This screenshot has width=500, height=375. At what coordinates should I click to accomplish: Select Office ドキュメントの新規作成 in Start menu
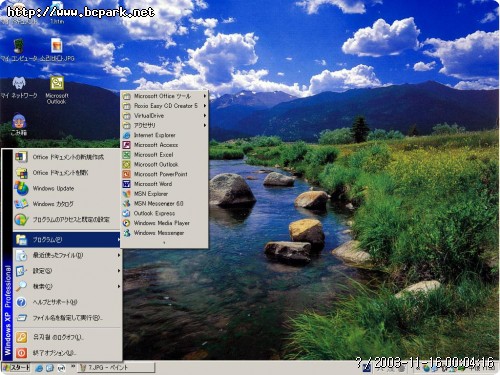pos(67,157)
